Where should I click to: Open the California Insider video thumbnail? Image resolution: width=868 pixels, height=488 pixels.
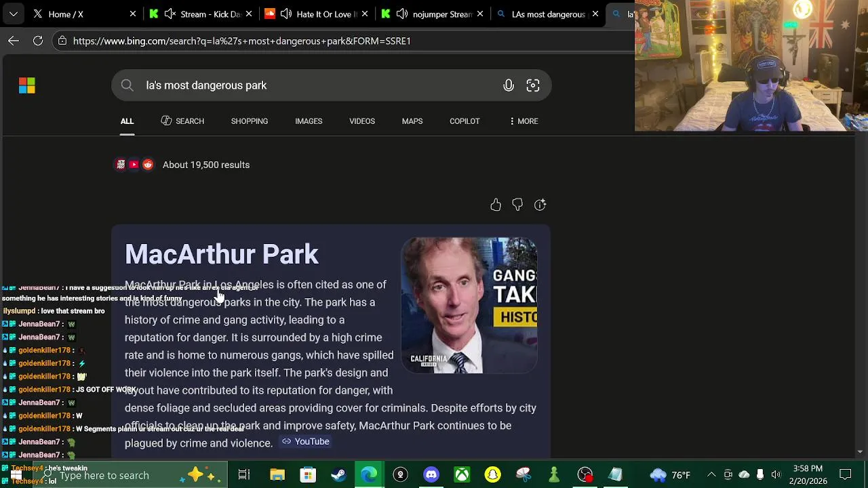pos(469,305)
